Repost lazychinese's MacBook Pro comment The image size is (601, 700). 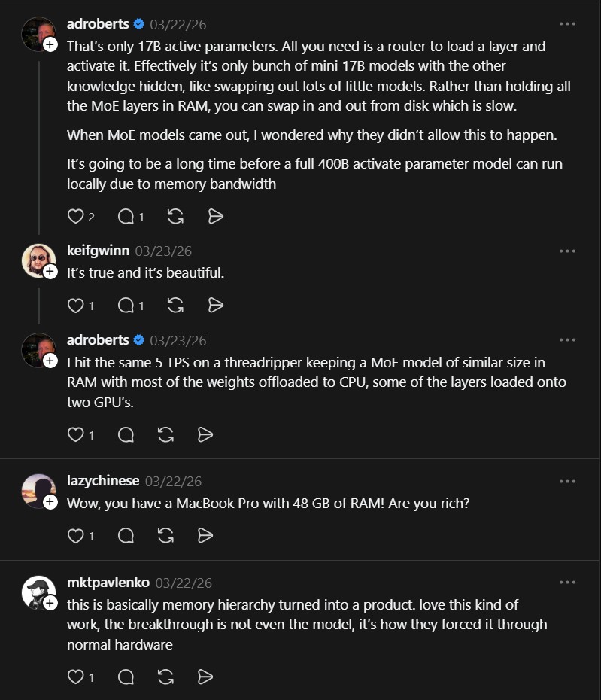pyautogui.click(x=166, y=536)
